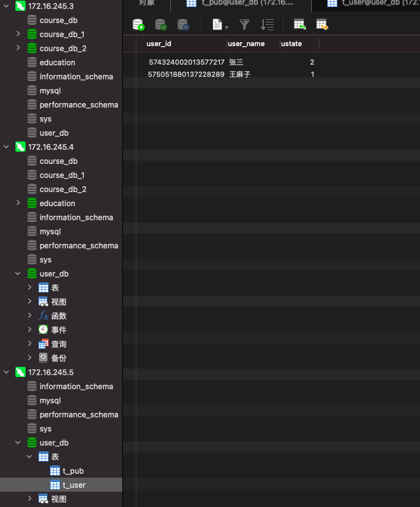Select the 王麻子 name cell

[239, 74]
